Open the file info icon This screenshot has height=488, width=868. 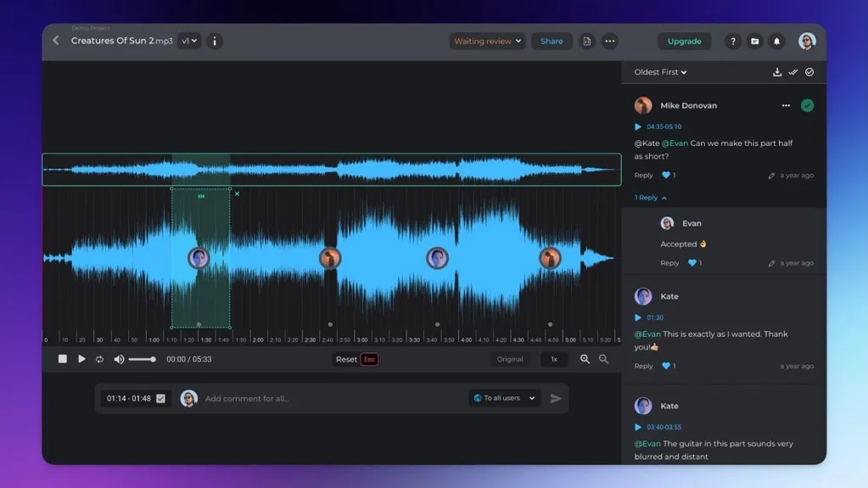[x=215, y=41]
